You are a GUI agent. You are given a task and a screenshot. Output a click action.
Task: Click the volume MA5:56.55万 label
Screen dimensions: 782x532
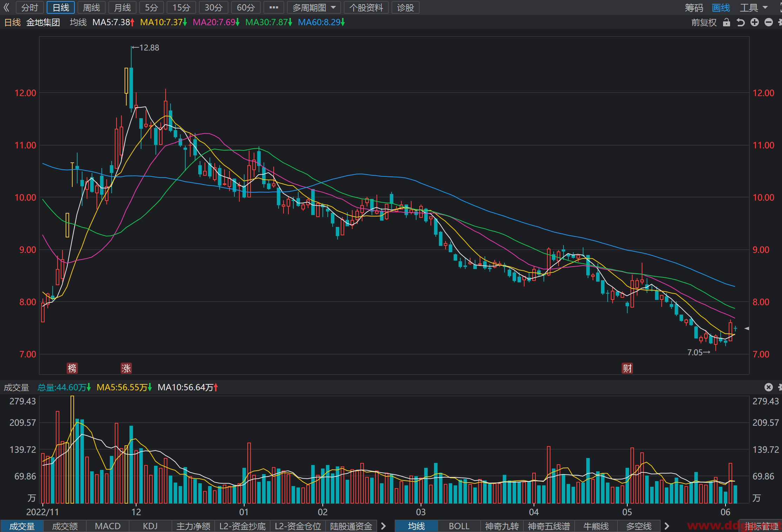point(124,388)
